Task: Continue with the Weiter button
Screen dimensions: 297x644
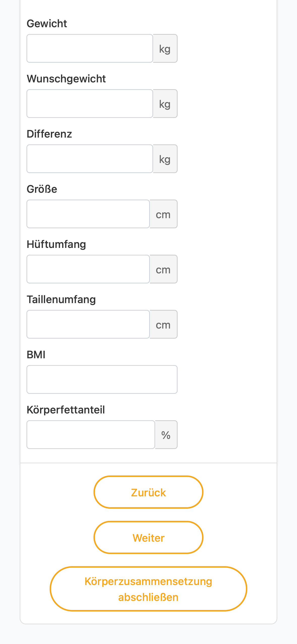Action: pos(148,537)
